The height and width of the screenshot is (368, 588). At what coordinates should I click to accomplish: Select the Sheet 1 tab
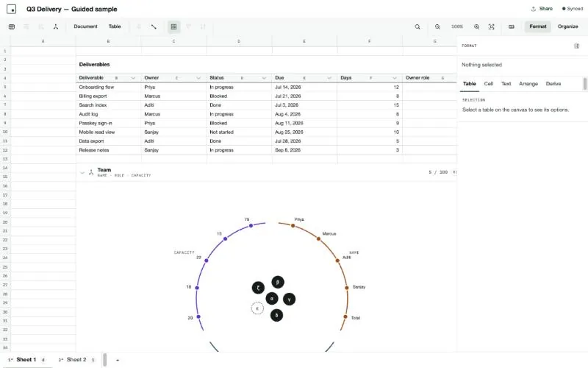tap(26, 360)
